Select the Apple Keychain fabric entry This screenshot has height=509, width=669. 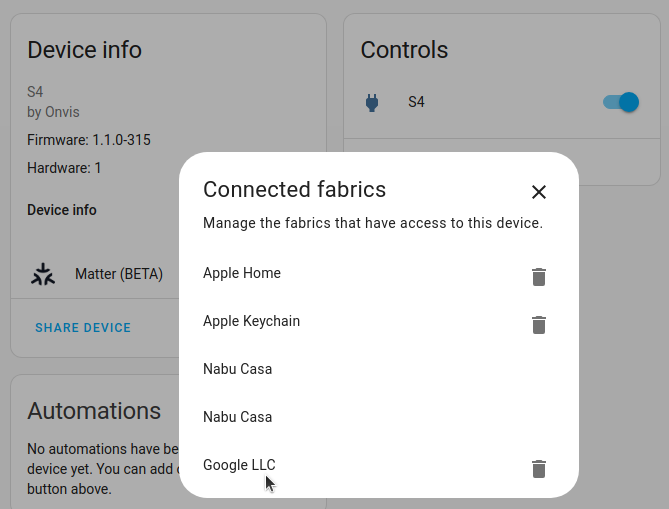251,321
